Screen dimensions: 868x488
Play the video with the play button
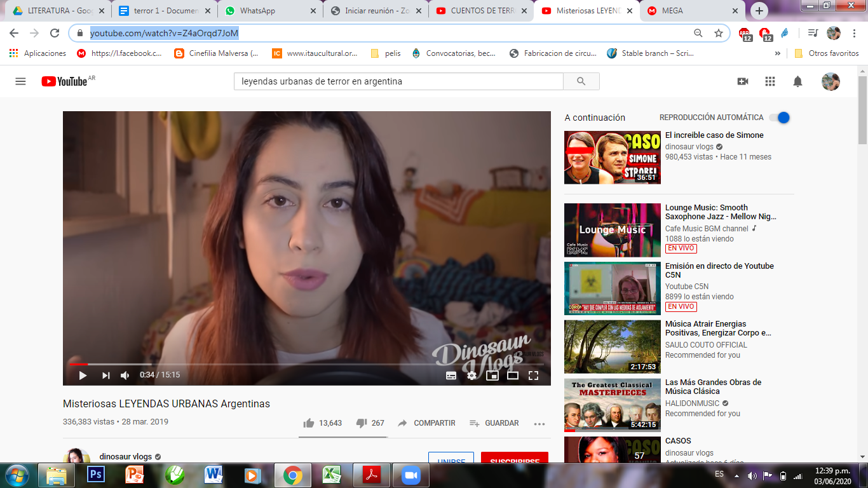pyautogui.click(x=83, y=375)
